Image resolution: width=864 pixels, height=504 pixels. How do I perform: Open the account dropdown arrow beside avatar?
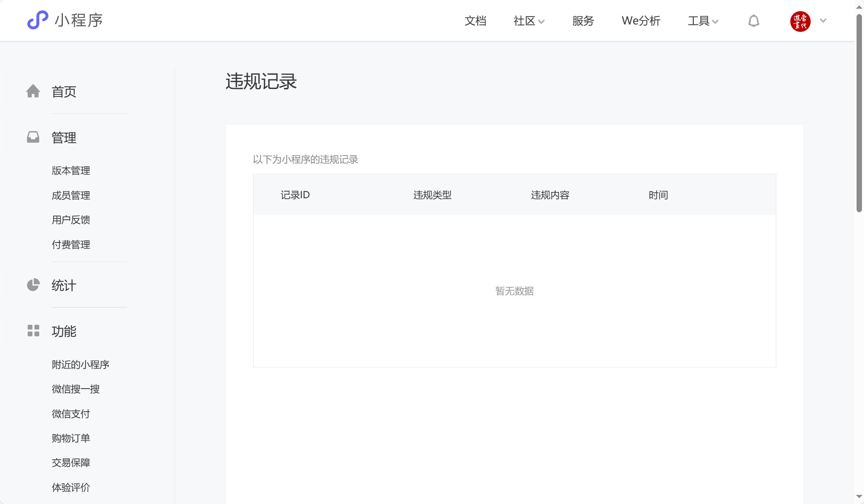click(823, 21)
